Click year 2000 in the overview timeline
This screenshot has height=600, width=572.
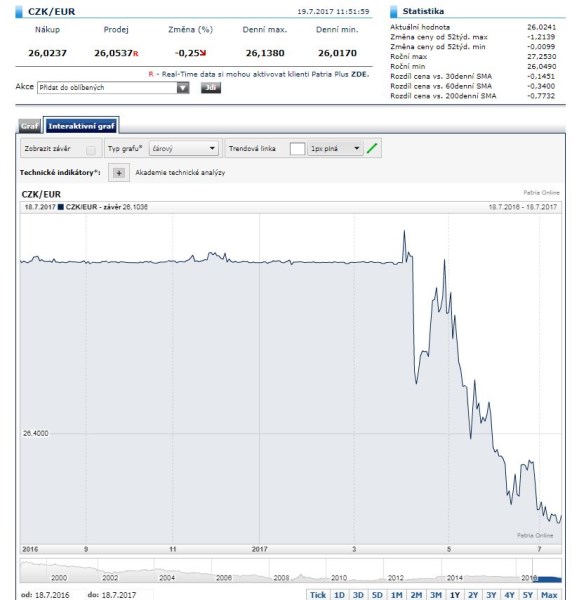[59, 578]
